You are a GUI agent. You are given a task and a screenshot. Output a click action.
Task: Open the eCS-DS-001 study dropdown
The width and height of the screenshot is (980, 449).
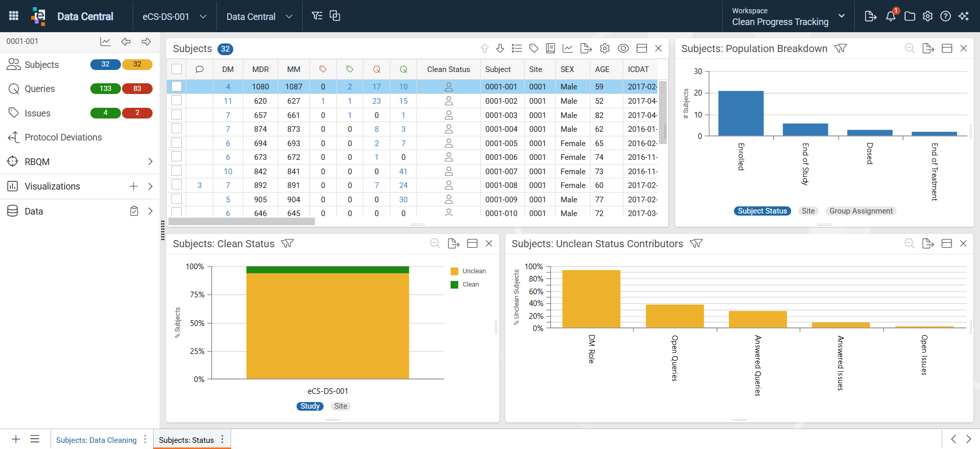click(175, 16)
